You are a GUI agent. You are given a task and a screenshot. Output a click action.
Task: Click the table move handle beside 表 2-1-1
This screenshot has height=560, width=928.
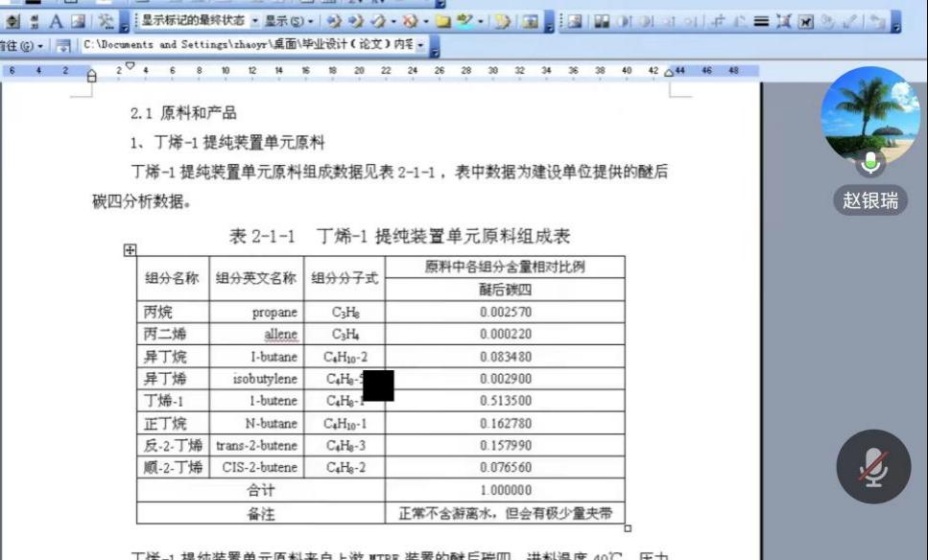point(130,249)
